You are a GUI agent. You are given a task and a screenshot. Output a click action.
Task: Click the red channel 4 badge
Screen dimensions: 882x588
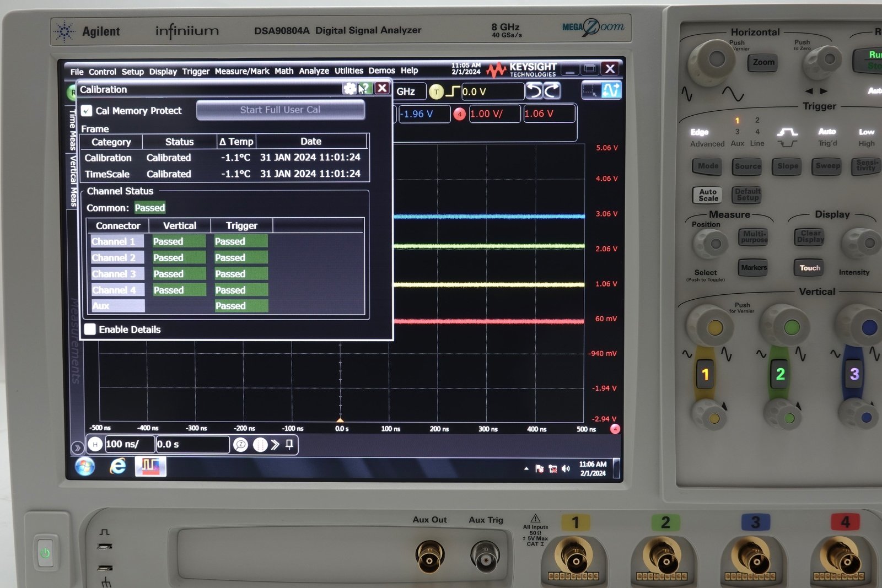click(459, 114)
